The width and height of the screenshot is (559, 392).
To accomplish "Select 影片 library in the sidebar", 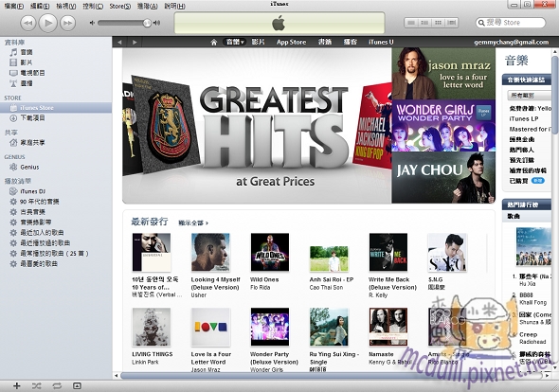I will pyautogui.click(x=27, y=62).
